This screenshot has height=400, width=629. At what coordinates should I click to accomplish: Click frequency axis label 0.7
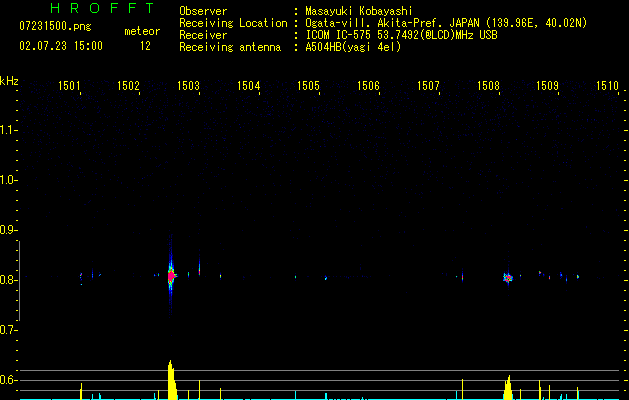(x=7, y=330)
